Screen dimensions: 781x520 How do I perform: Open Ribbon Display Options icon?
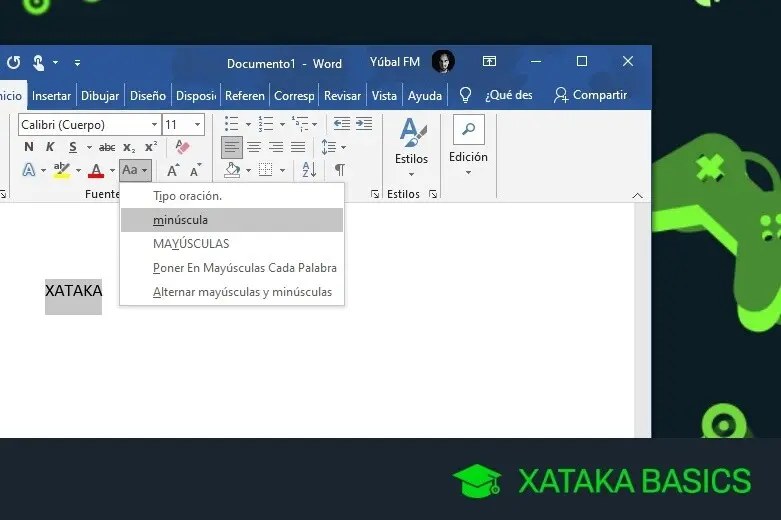489,61
